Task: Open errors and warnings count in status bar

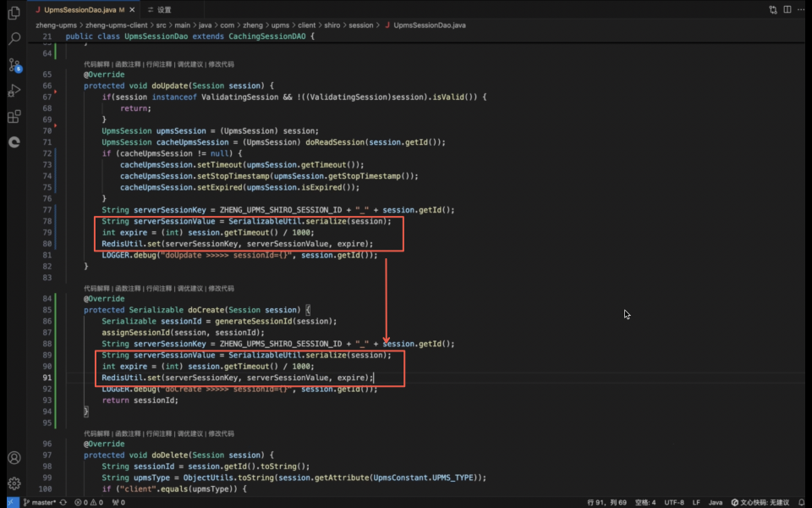Action: (89, 502)
